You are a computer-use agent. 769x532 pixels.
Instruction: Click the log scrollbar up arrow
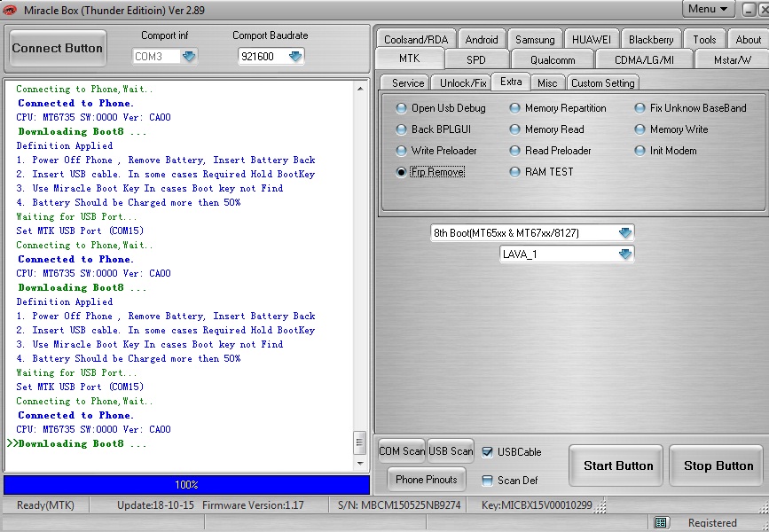point(360,89)
